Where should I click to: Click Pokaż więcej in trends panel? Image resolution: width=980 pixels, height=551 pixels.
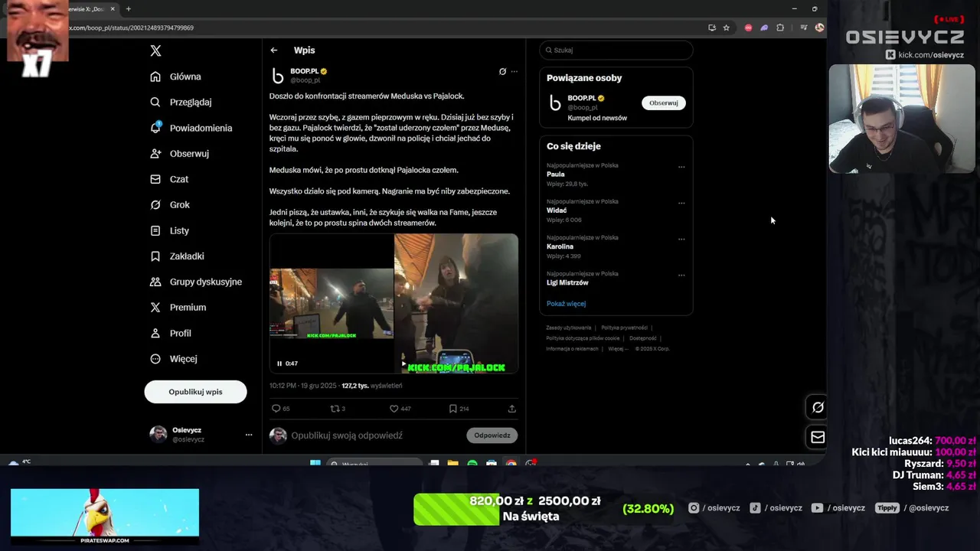[x=566, y=304]
